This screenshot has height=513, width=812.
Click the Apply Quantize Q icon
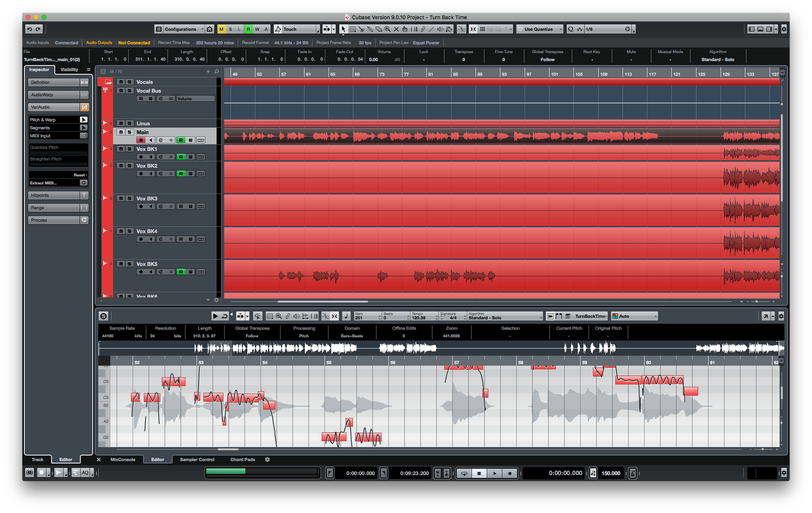click(571, 29)
